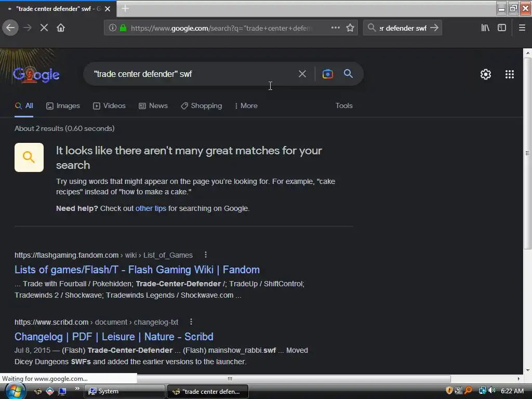Switch to Videos results tab
This screenshot has height=399, width=532.
click(x=109, y=106)
